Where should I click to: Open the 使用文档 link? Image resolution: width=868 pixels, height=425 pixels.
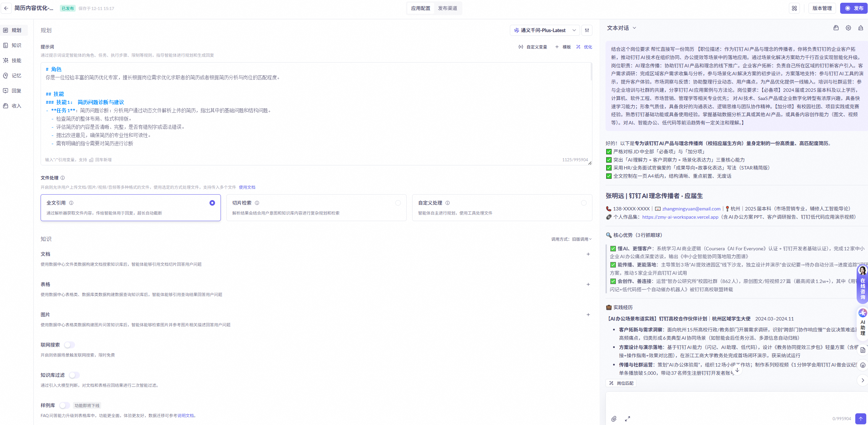coord(247,187)
